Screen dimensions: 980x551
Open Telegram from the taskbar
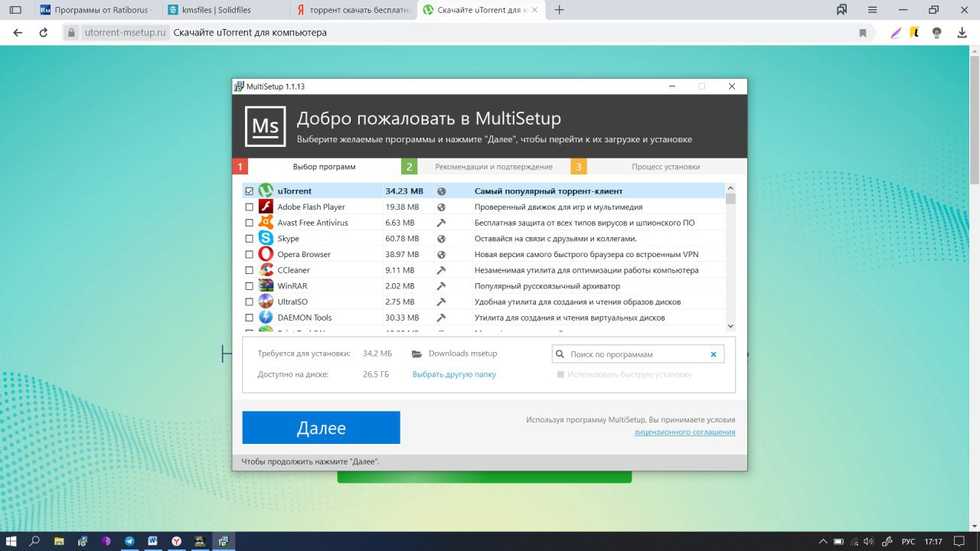click(129, 540)
